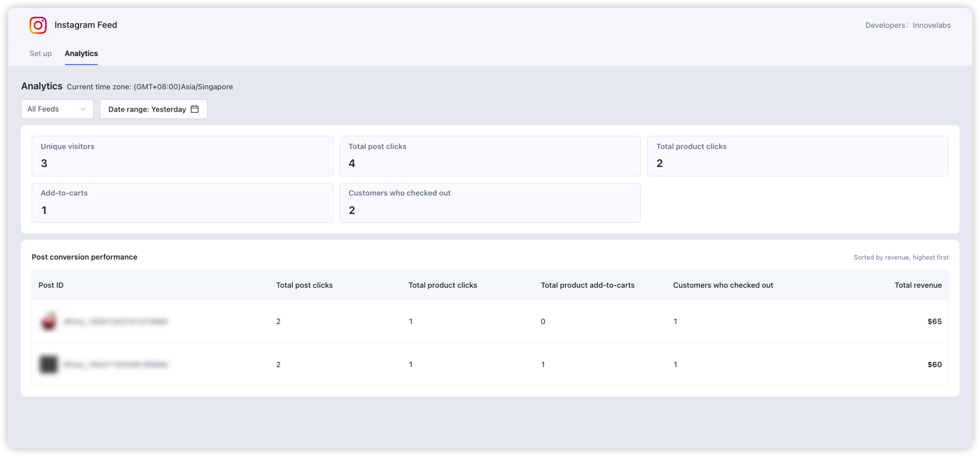The height and width of the screenshot is (456, 980).
Task: Click the Innovelabs developer link
Action: [x=931, y=25]
